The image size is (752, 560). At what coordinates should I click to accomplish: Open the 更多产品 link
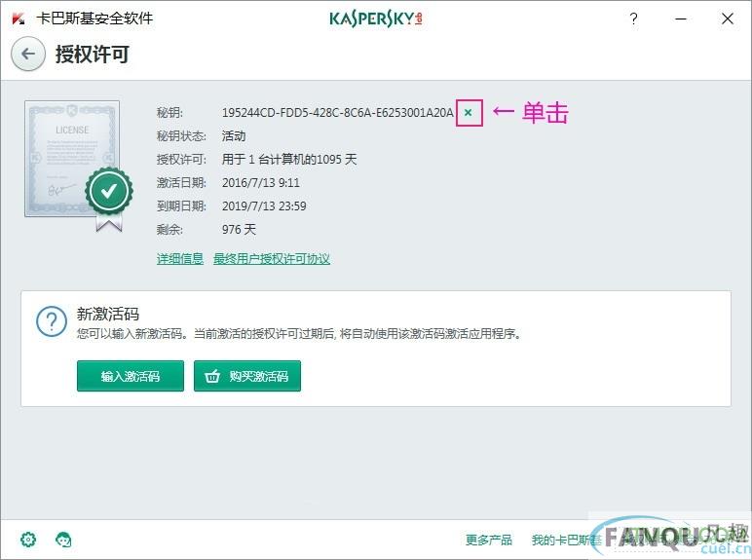(489, 540)
